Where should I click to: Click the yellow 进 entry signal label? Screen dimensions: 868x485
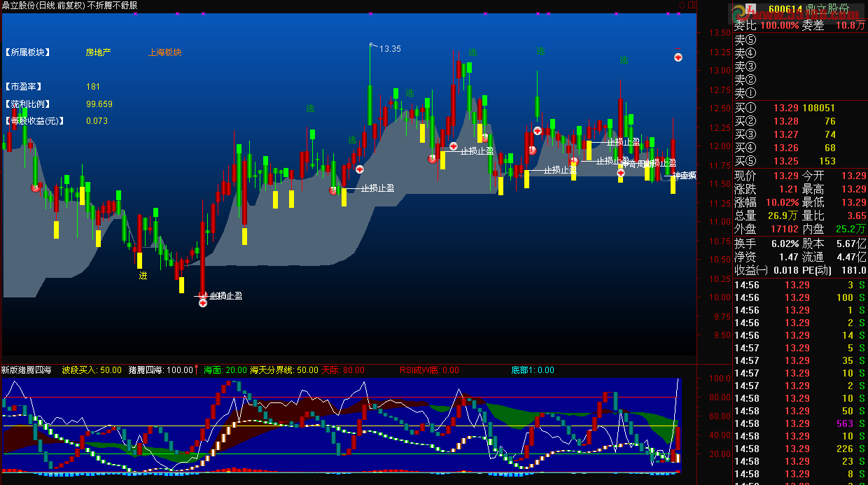(143, 276)
